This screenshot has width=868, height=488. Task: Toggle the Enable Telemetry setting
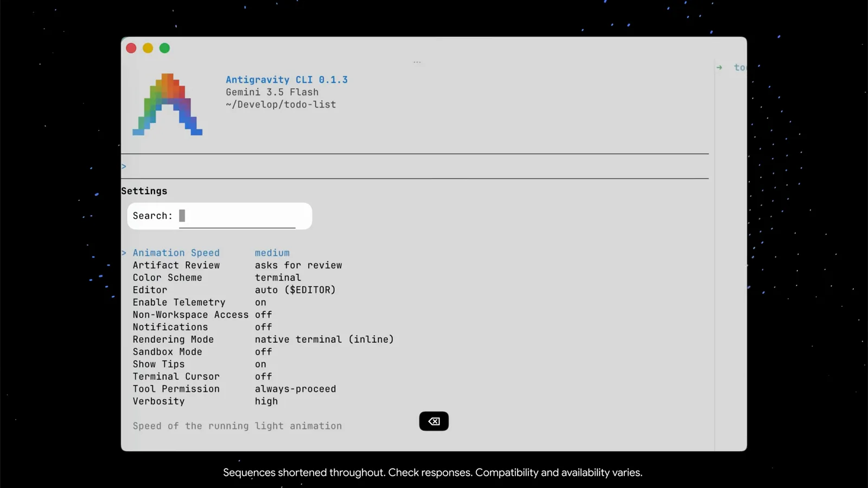point(200,303)
